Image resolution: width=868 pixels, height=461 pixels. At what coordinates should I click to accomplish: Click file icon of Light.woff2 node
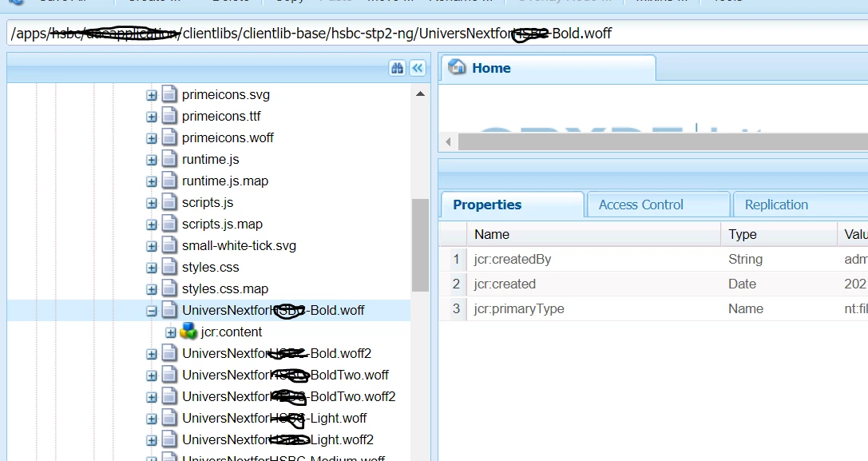pos(169,440)
